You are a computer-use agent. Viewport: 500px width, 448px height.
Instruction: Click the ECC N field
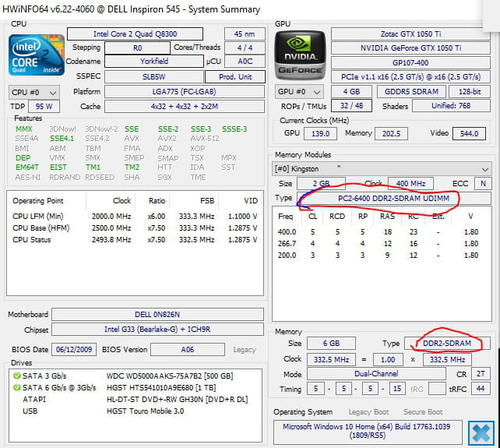click(x=483, y=183)
